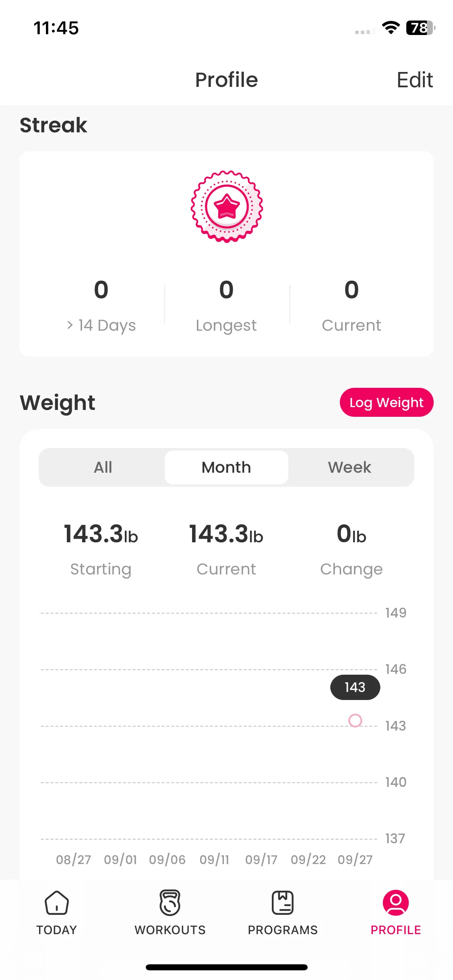Screen dimensions: 453x980
Task: Switch weight range to All
Action: coord(103,467)
